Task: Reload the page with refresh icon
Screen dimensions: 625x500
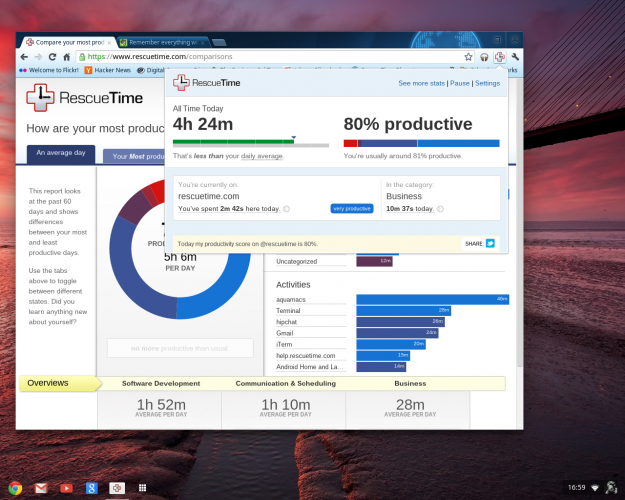Action: click(52, 57)
